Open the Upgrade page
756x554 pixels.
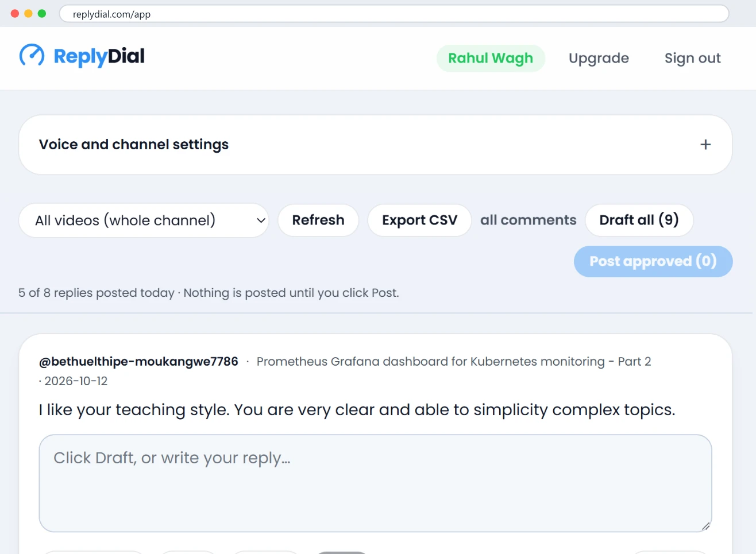point(599,59)
